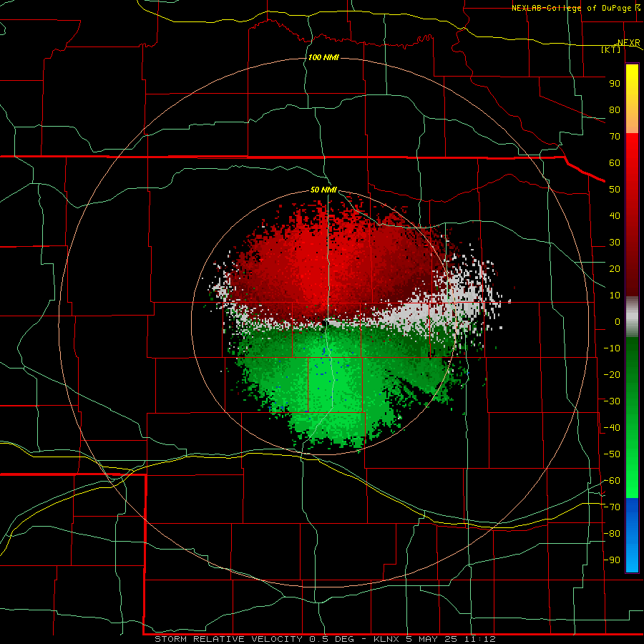Viewport: 644px width, 644px height.
Task: Click the 20 knot scale label
Action: (x=615, y=269)
